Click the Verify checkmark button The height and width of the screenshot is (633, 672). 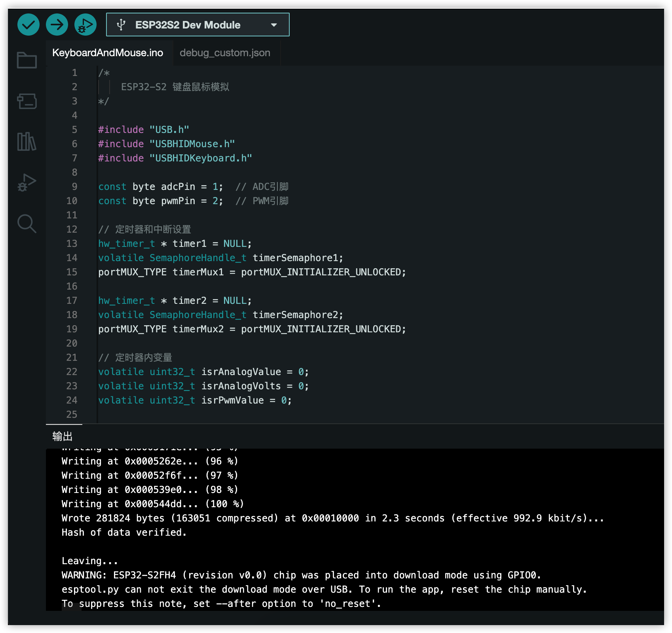(28, 25)
